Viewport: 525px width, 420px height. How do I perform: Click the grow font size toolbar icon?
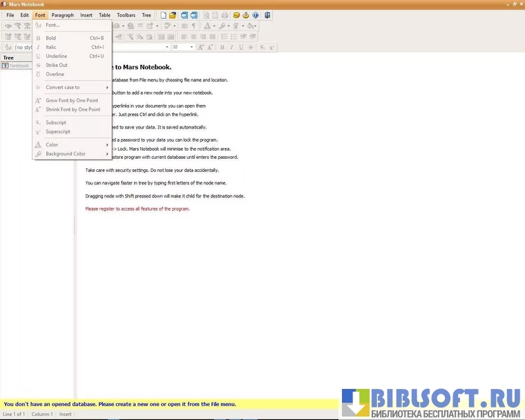click(201, 47)
